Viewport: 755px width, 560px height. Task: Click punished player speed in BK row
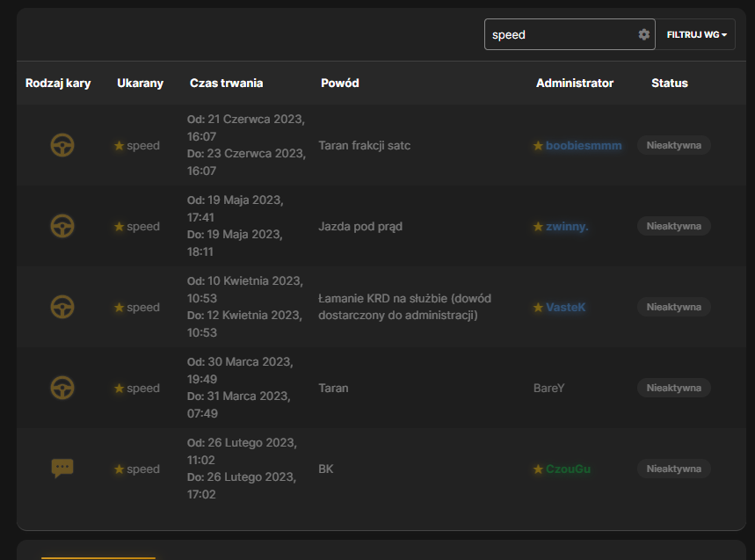point(143,469)
